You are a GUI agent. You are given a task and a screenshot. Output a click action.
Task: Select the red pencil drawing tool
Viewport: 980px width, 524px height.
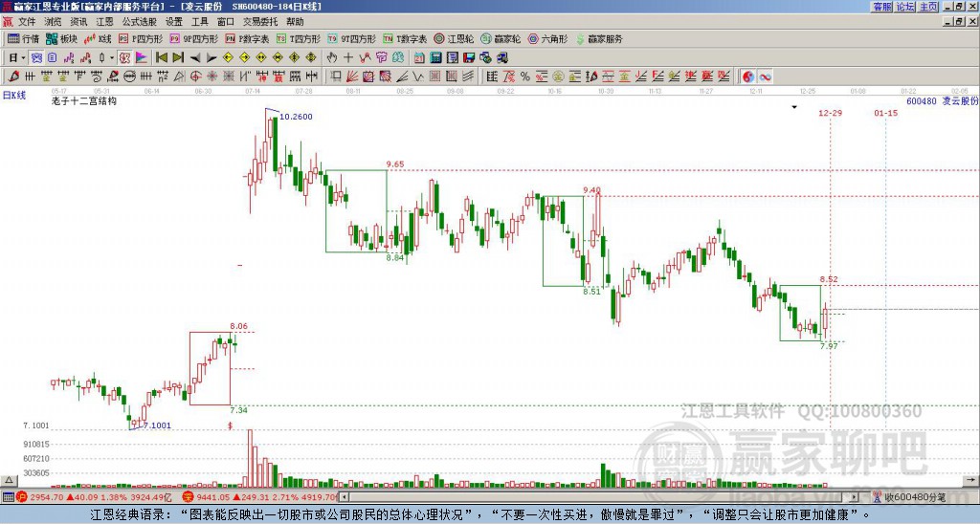point(13,76)
